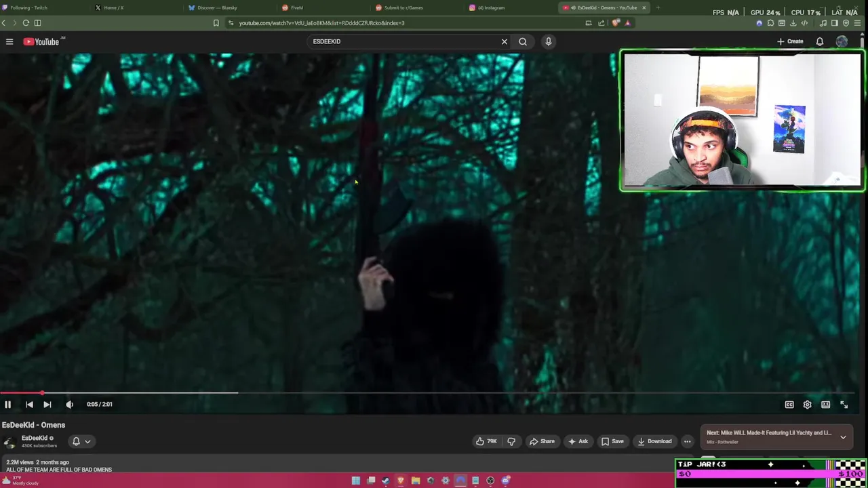Image resolution: width=868 pixels, height=488 pixels.
Task: Go back in browser history
Action: [x=3, y=23]
